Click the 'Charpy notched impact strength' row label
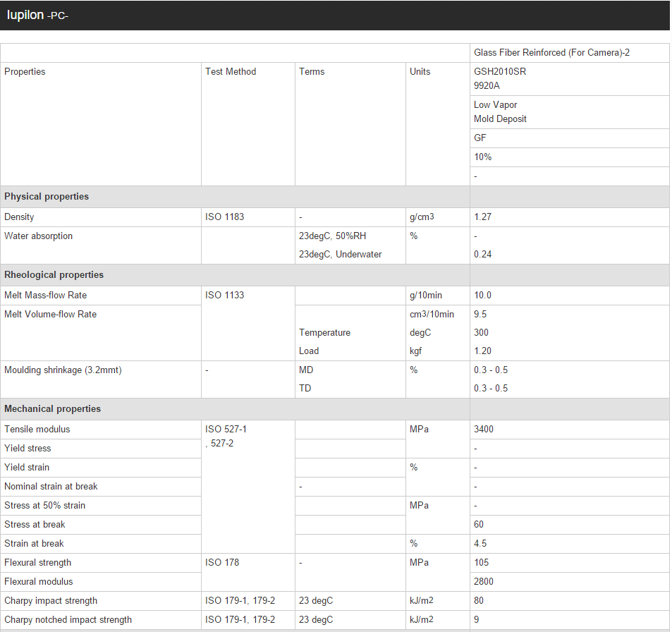Image resolution: width=672 pixels, height=632 pixels. tap(101, 619)
